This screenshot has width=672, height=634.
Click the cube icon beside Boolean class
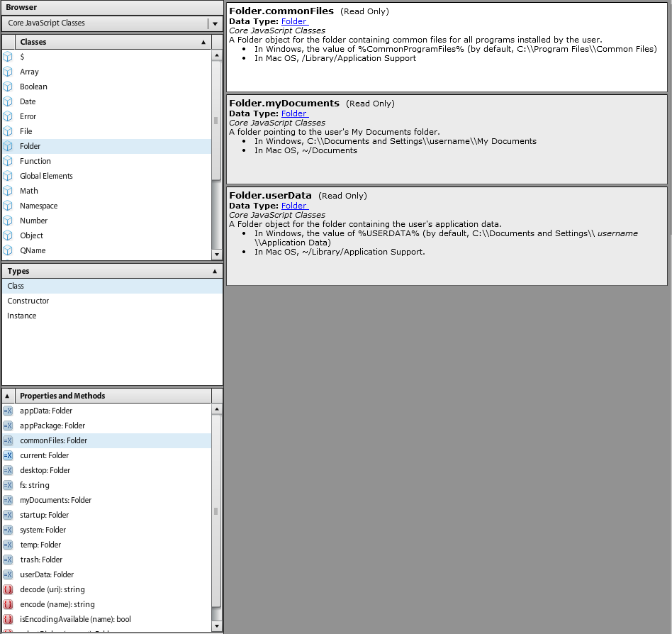coord(8,87)
